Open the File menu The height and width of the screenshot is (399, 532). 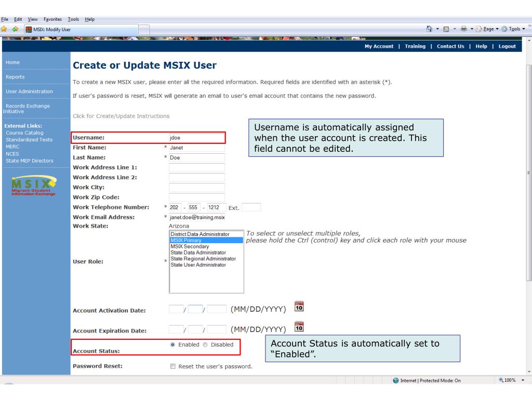[5, 19]
